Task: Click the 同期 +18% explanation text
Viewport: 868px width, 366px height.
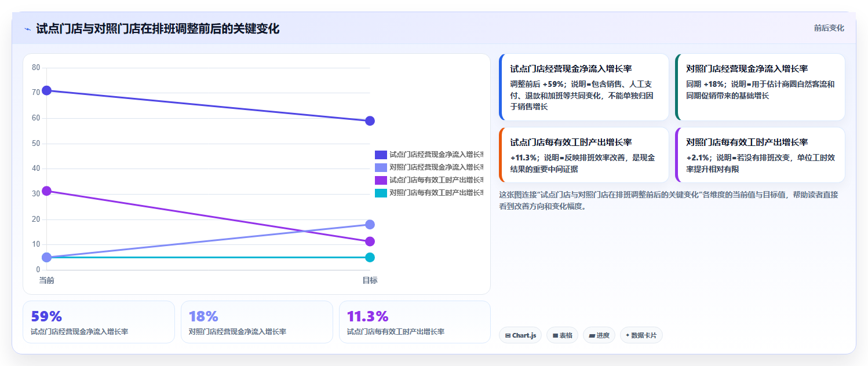Action: pyautogui.click(x=760, y=90)
